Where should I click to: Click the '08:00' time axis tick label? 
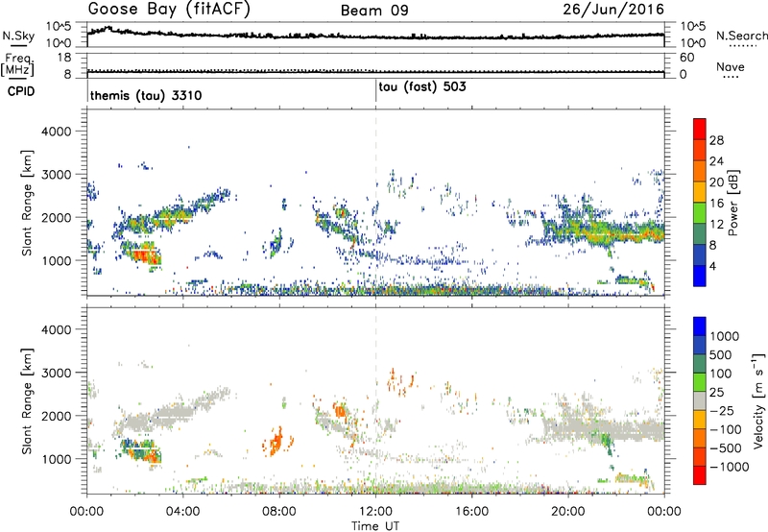[279, 512]
